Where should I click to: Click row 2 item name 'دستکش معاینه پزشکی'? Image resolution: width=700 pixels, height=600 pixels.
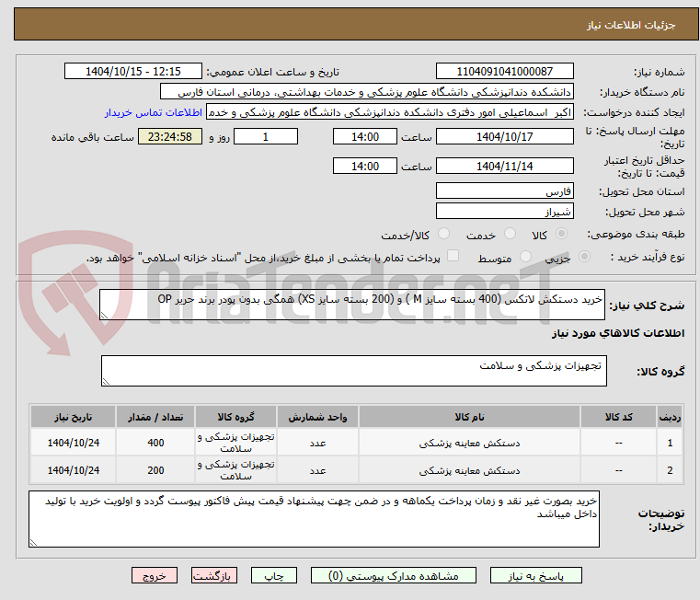point(469,470)
